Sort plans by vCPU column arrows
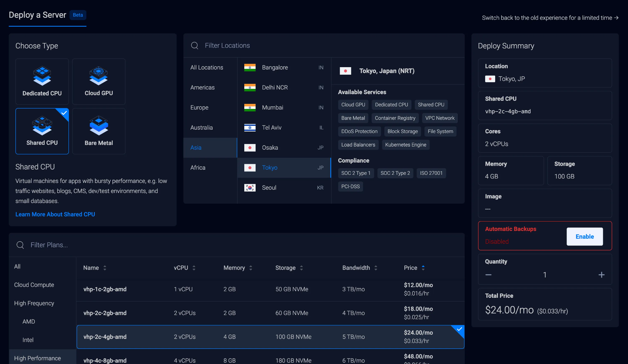The width and height of the screenshot is (628, 364). [x=194, y=268]
